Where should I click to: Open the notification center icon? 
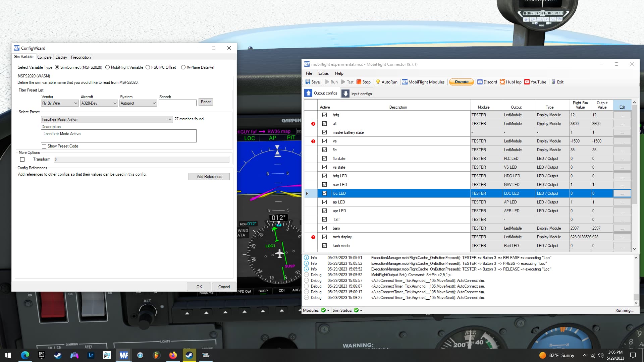coord(633,355)
